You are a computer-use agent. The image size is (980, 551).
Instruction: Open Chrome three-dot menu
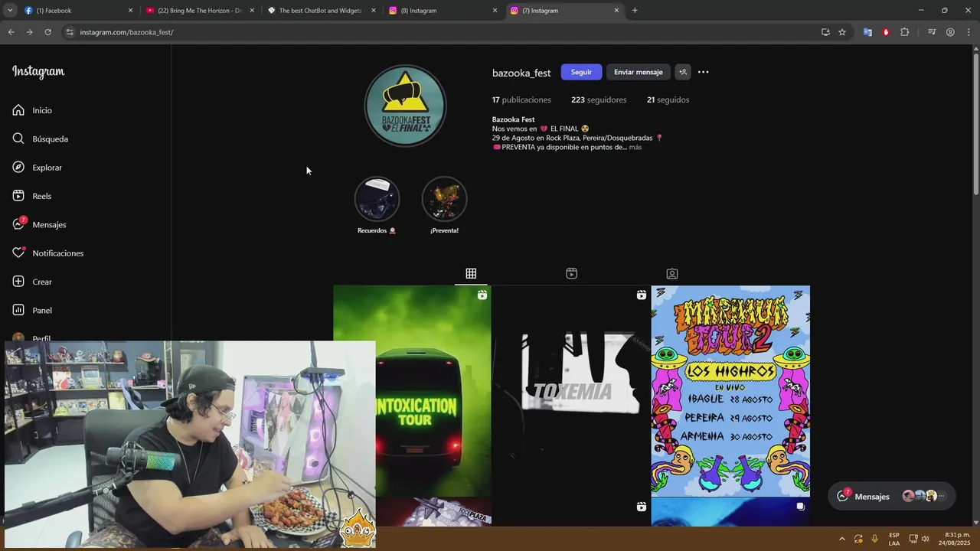point(969,32)
